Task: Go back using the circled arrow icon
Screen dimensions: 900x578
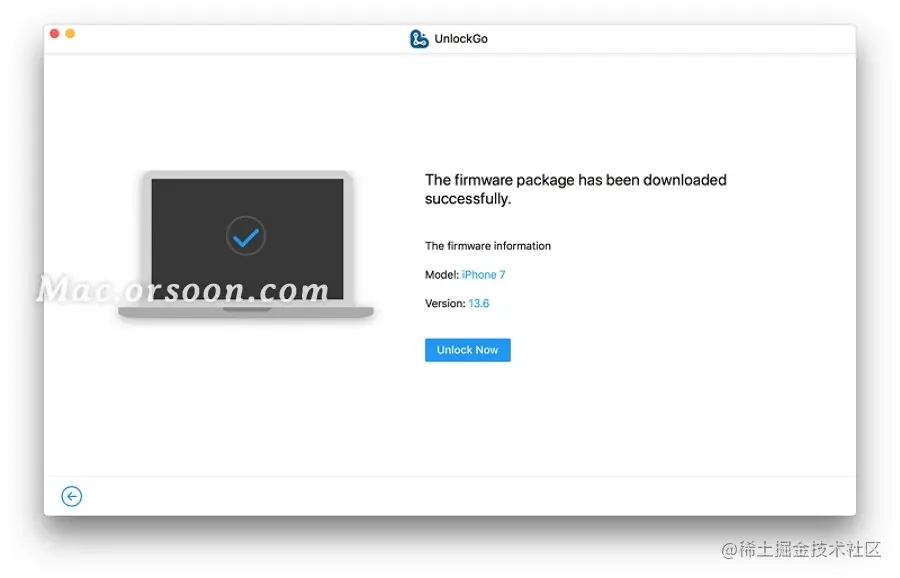Action: [72, 496]
